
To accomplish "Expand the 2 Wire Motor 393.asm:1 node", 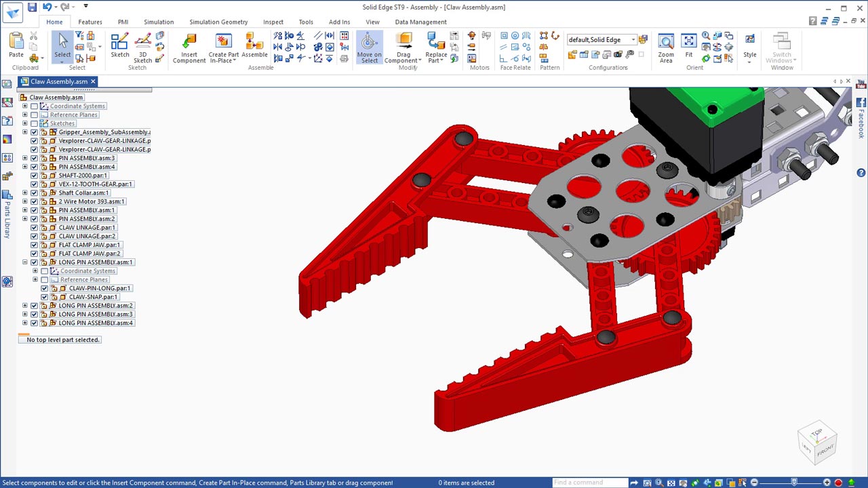I will tap(25, 201).
